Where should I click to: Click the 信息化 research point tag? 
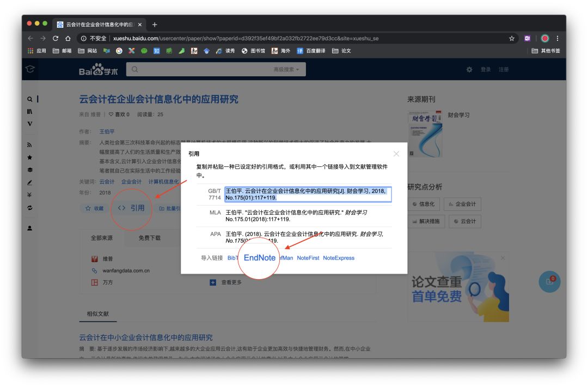[x=424, y=204]
